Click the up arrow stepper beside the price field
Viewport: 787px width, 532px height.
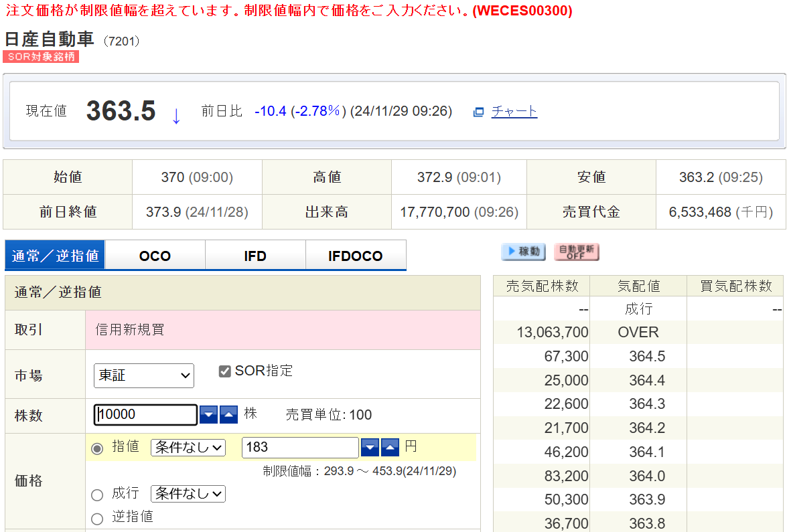pyautogui.click(x=390, y=447)
